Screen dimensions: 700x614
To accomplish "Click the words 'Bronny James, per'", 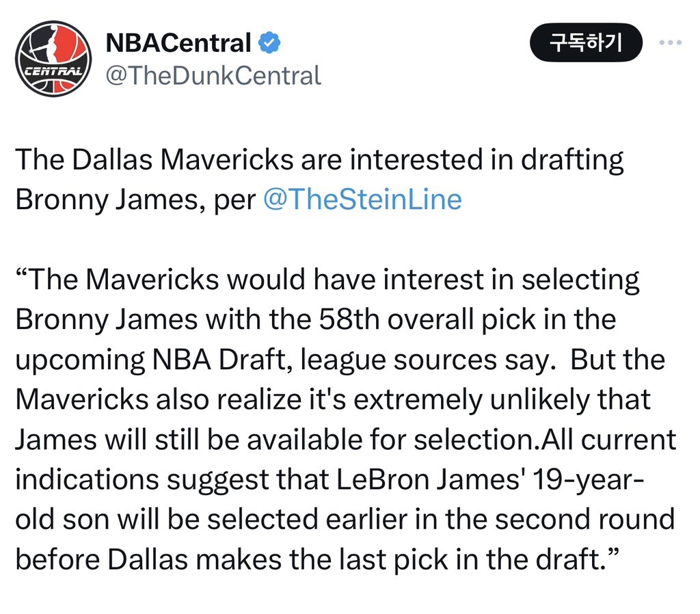I will [135, 199].
